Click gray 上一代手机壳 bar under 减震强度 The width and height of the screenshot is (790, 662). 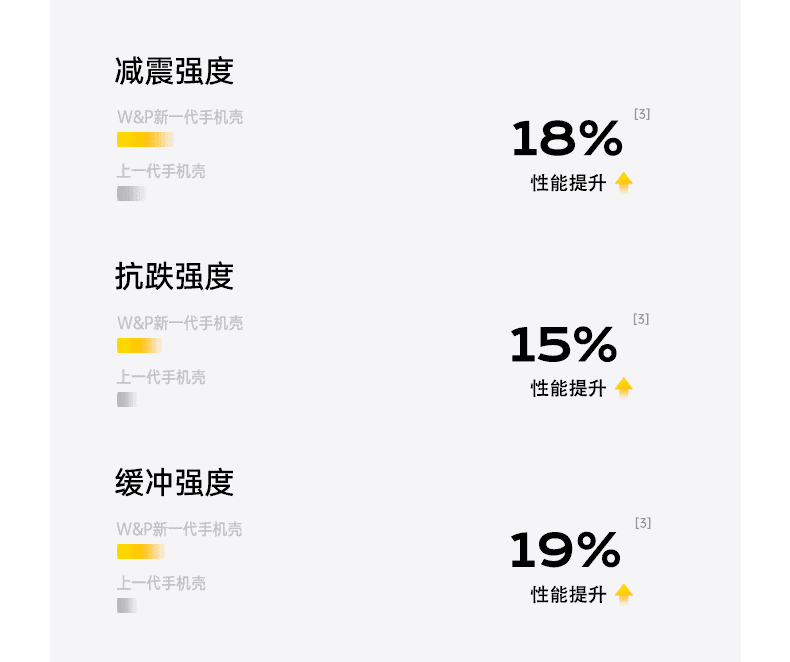(131, 193)
